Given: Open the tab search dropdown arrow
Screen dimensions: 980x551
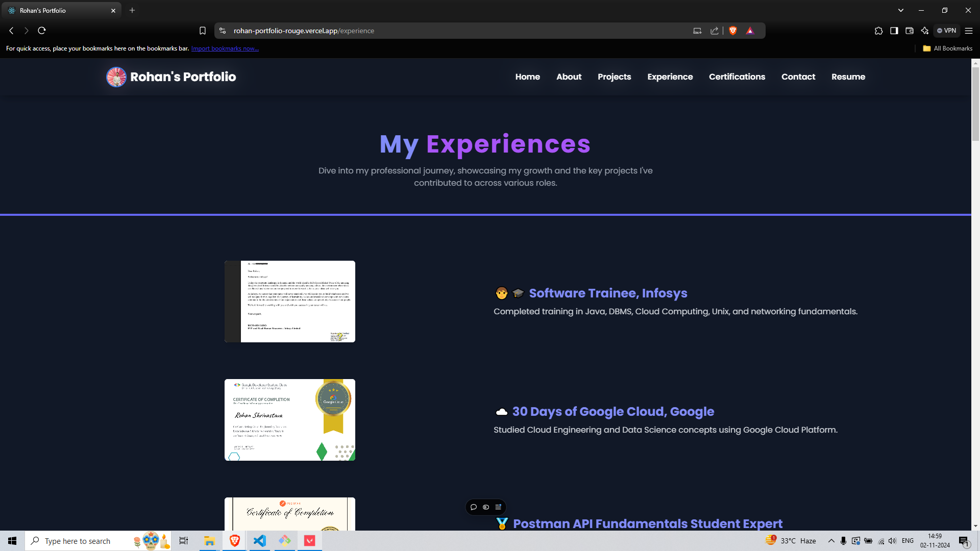Looking at the screenshot, I should 901,10.
